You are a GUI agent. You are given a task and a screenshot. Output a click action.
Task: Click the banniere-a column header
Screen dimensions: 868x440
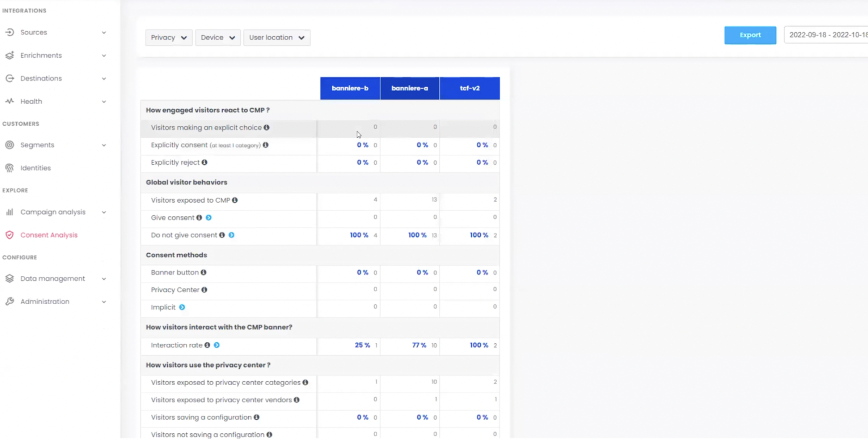click(409, 88)
